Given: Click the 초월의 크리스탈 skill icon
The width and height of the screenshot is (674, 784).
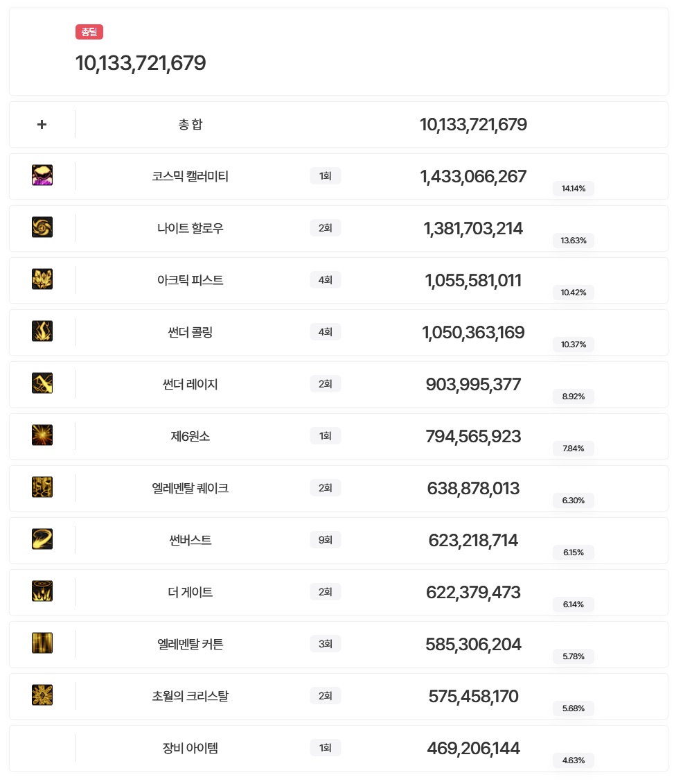Looking at the screenshot, I should pyautogui.click(x=42, y=695).
